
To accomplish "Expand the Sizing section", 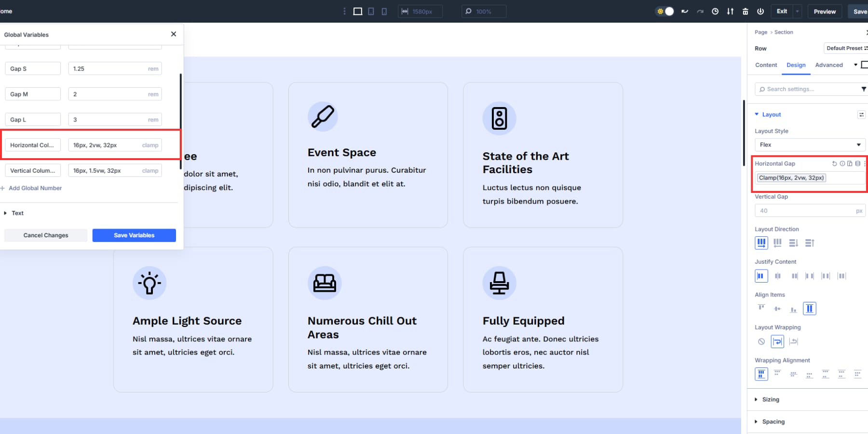I will tap(770, 399).
